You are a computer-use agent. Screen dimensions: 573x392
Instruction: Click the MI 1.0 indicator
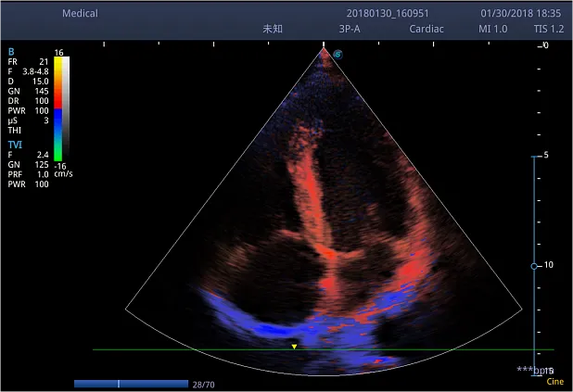(x=492, y=29)
